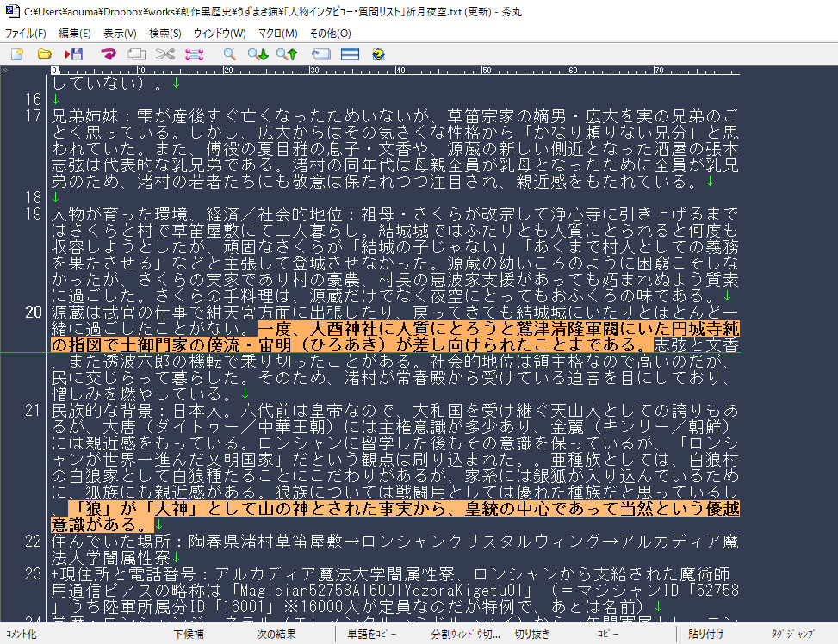Click the Open folder icon

tap(45, 54)
